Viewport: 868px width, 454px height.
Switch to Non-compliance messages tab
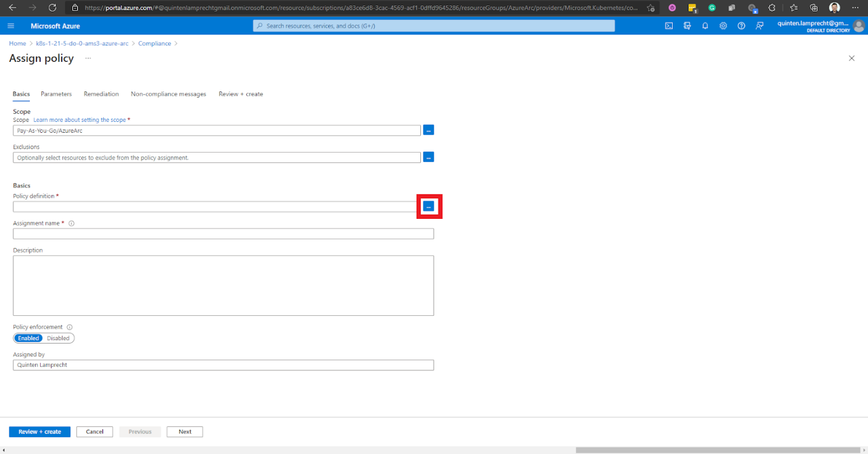169,94
